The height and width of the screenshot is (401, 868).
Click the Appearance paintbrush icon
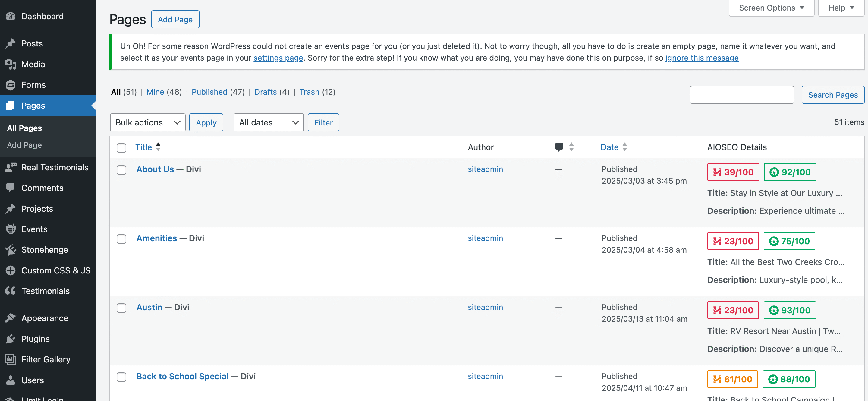11,318
